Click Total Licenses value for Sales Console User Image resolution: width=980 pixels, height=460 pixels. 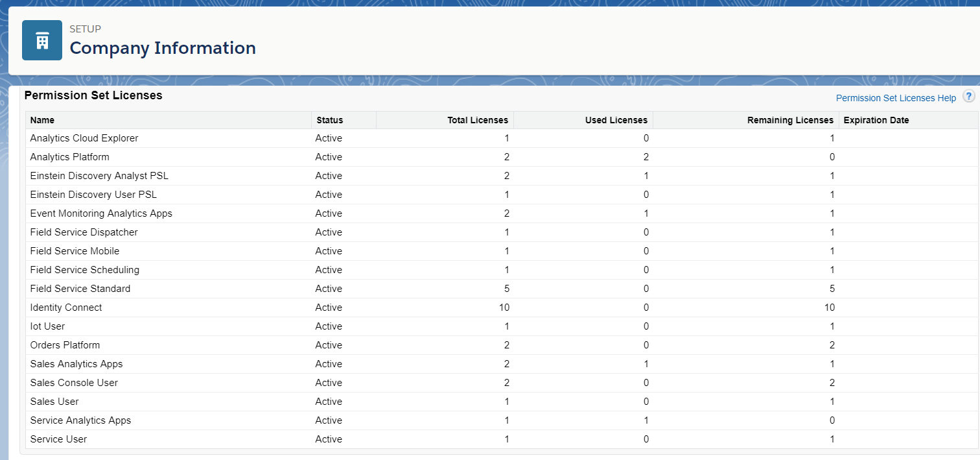(506, 383)
